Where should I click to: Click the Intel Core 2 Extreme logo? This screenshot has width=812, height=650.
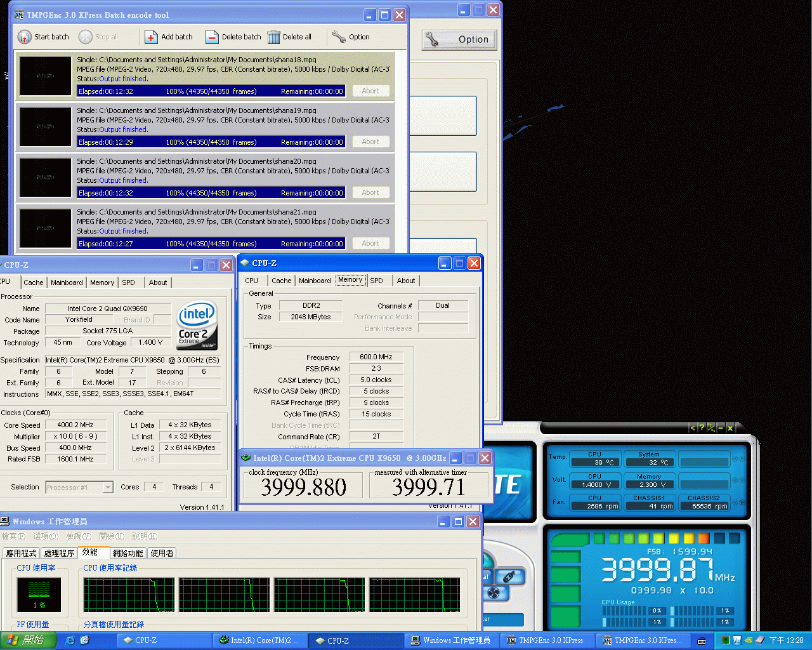pos(197,326)
